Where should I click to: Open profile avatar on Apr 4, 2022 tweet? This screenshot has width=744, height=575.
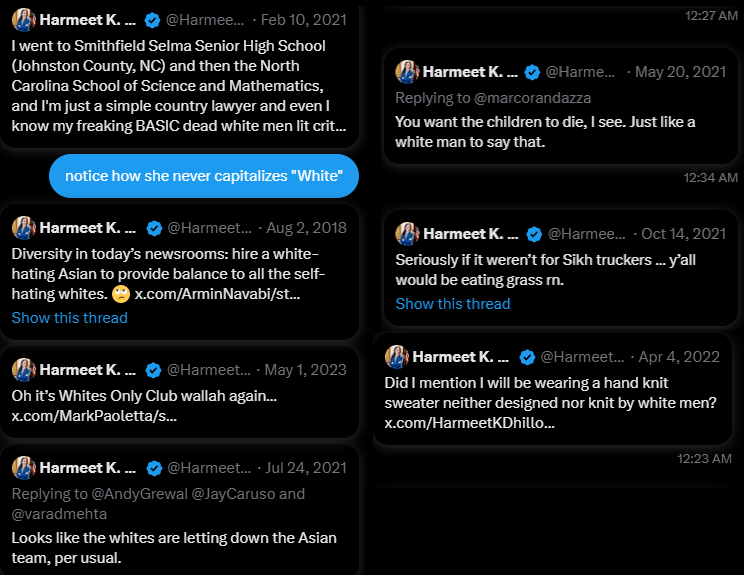[x=397, y=357]
